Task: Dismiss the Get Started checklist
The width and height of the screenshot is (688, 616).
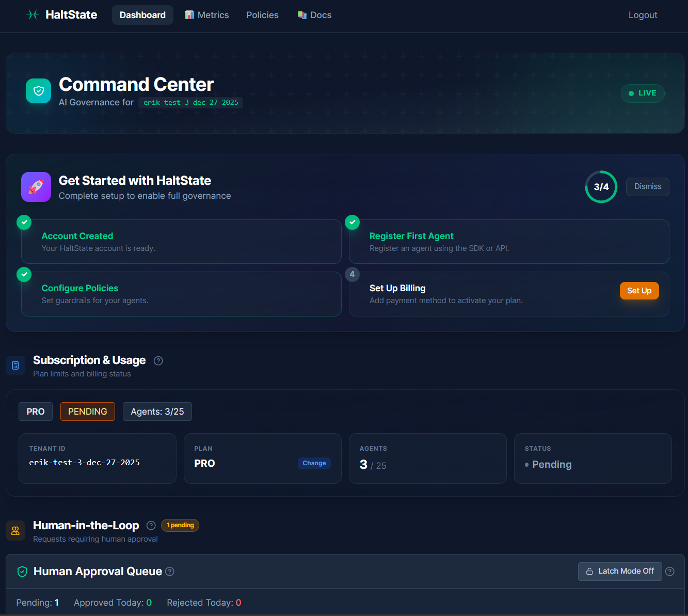Action: click(647, 186)
